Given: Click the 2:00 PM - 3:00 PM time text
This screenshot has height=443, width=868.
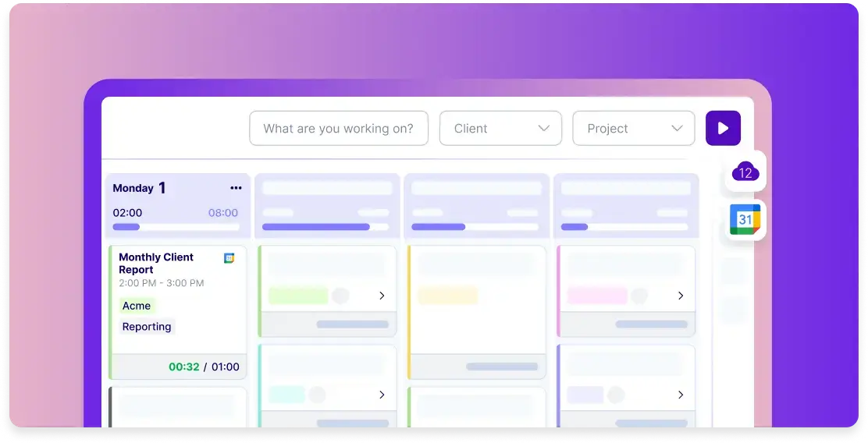Looking at the screenshot, I should pos(162,283).
